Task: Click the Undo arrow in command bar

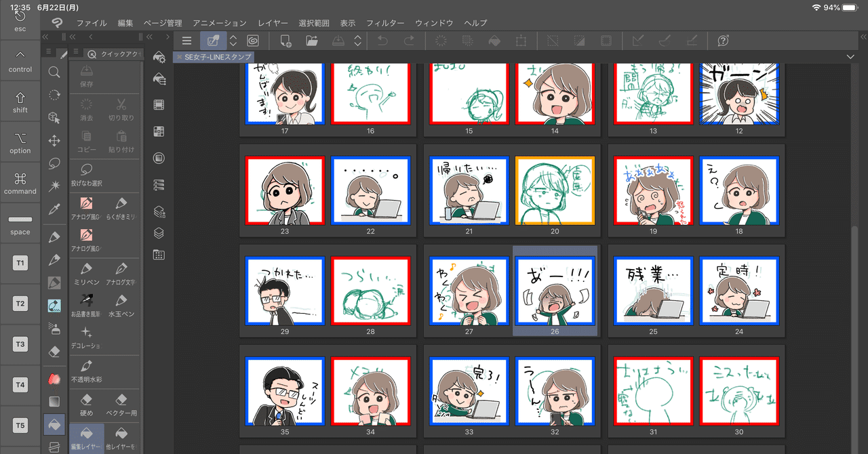Action: 382,41
